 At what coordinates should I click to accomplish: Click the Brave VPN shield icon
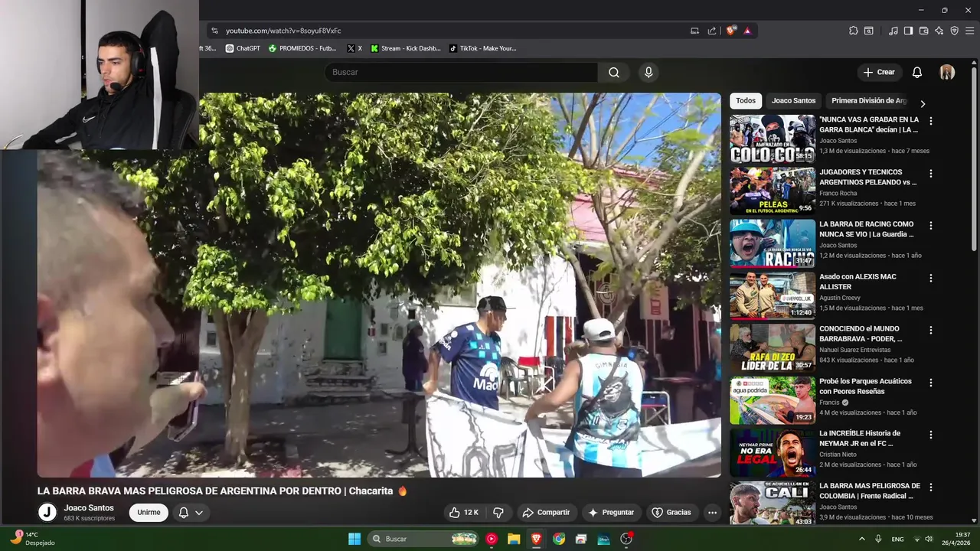pos(954,31)
